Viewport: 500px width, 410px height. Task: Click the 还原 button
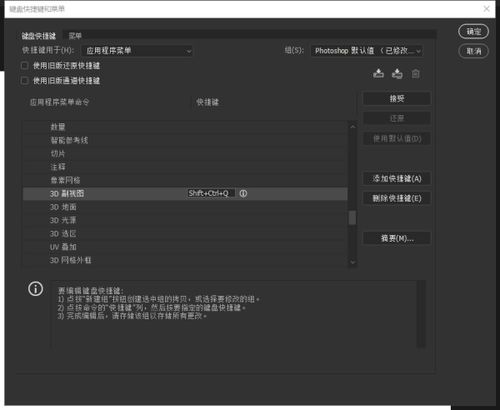click(397, 118)
